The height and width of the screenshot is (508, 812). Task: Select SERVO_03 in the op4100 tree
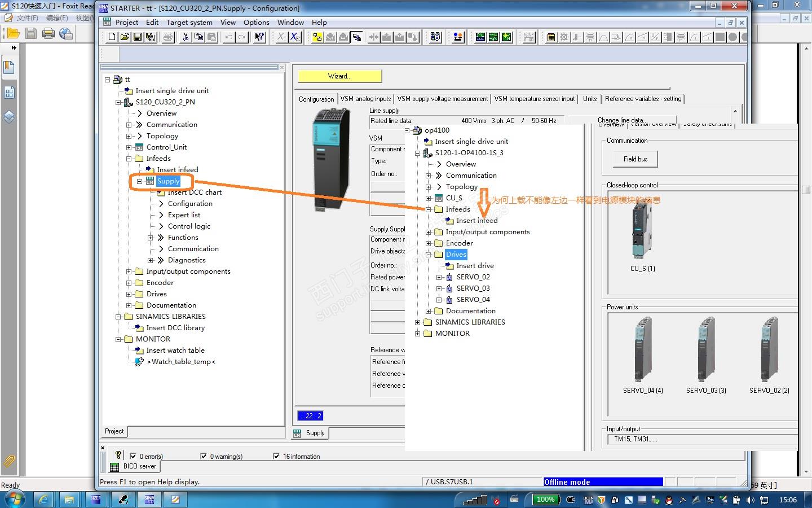[x=473, y=288]
